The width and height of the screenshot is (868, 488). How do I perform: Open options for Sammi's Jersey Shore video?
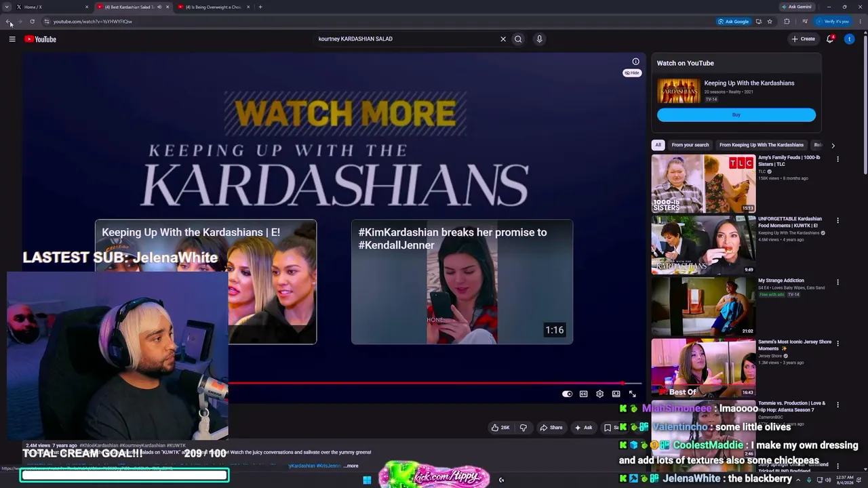(x=837, y=343)
